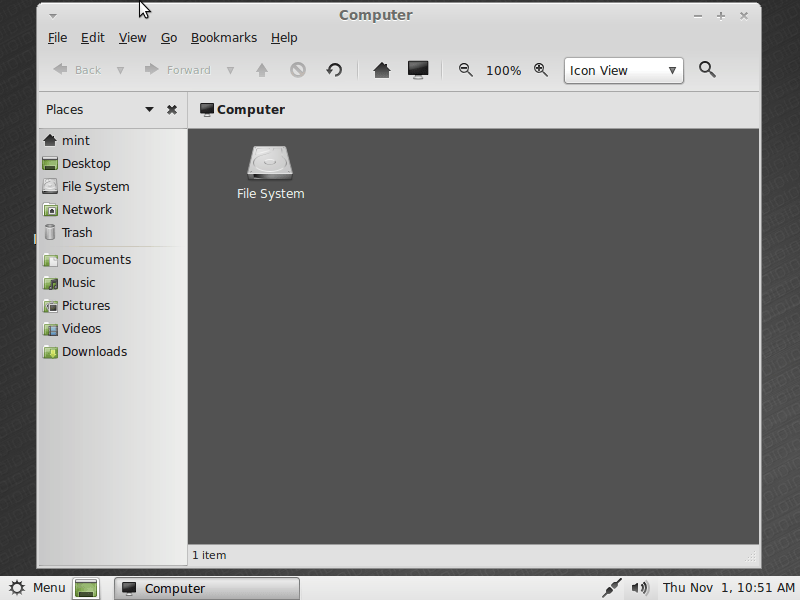Zoom in with the magnifier plus

[541, 70]
